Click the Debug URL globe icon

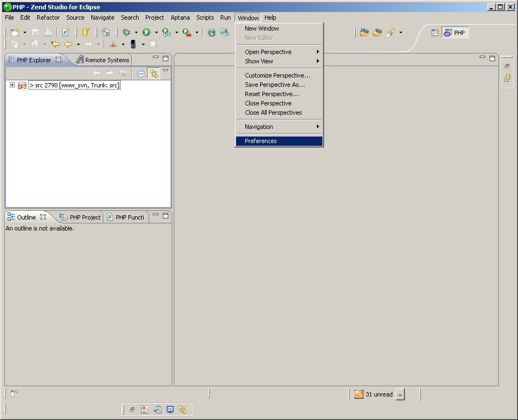pyautogui.click(x=211, y=32)
